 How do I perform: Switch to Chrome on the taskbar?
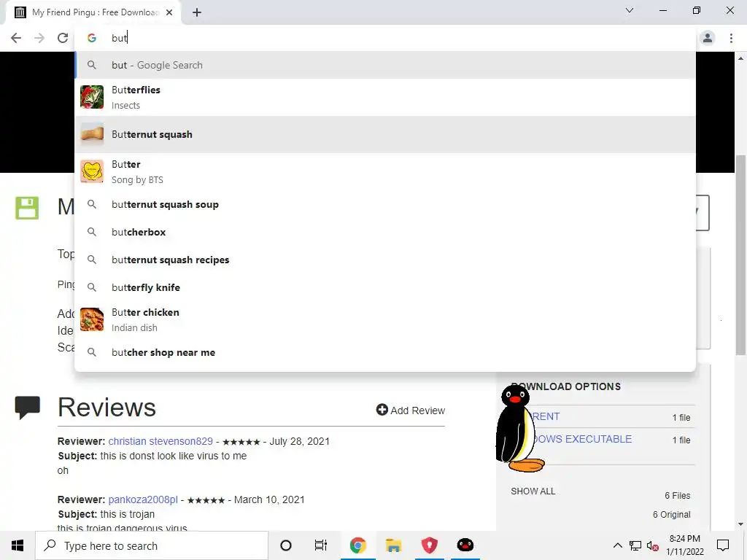357,545
